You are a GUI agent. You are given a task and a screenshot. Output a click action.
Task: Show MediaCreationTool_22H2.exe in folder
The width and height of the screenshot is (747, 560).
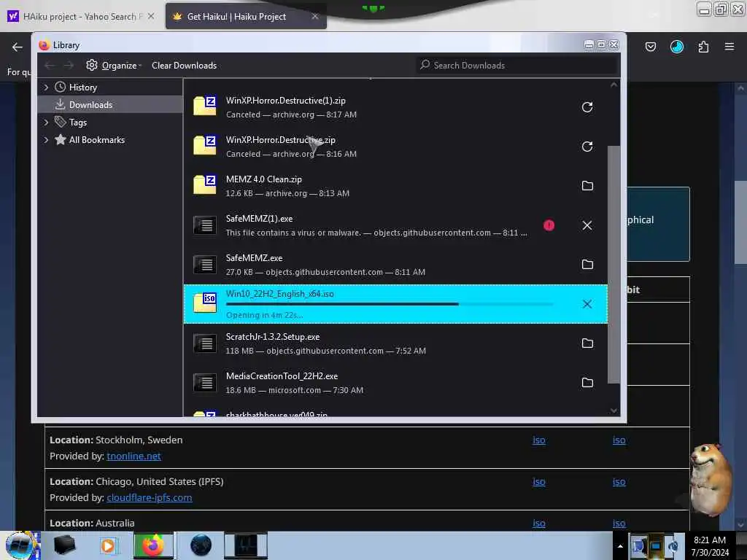coord(587,382)
